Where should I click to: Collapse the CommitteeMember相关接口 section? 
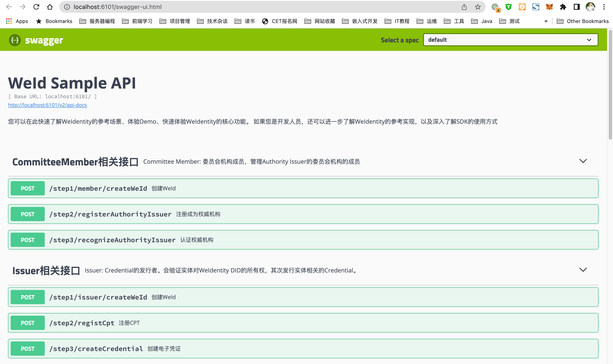(583, 161)
